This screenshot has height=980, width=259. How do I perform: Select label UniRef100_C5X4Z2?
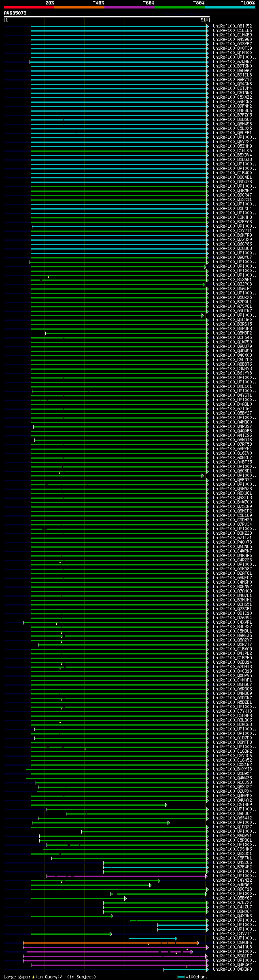(232, 97)
